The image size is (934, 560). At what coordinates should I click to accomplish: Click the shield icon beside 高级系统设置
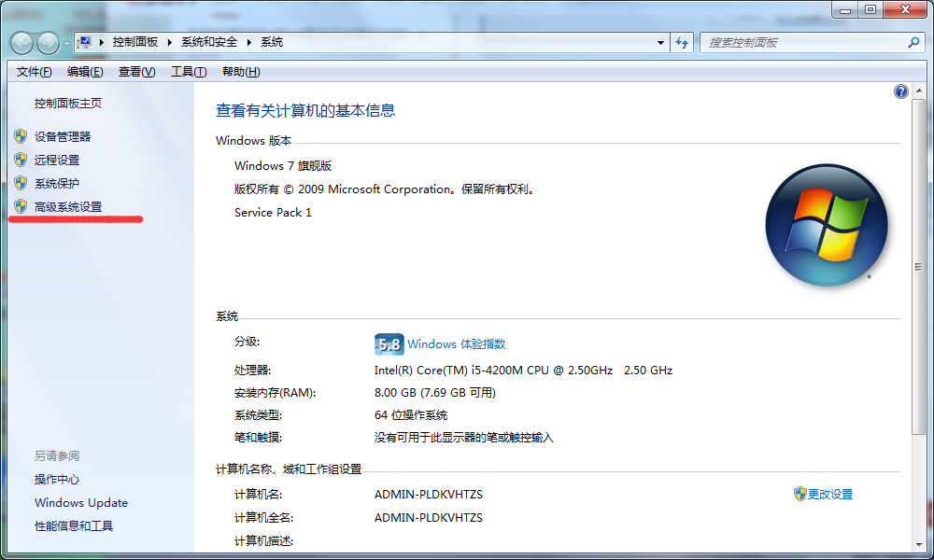tap(21, 206)
